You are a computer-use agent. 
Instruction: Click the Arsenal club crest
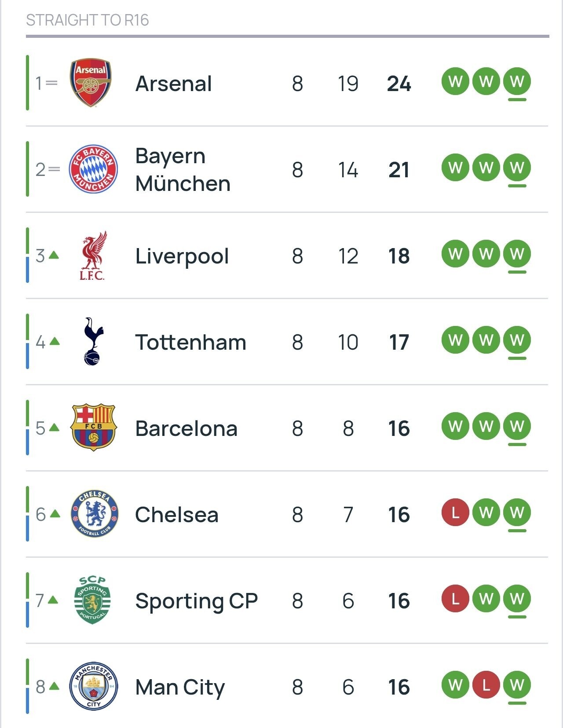click(x=91, y=83)
